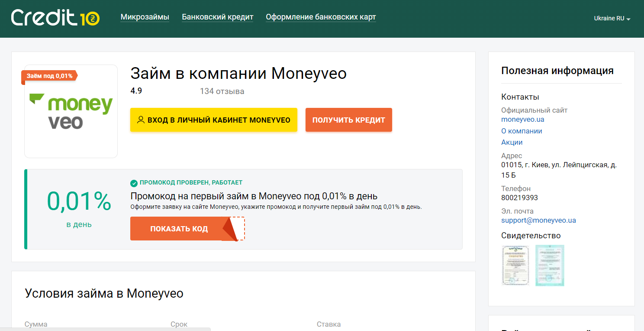Click the Условия займа в Moneyveo heading
Viewport: 644px width, 331px height.
coord(104,293)
